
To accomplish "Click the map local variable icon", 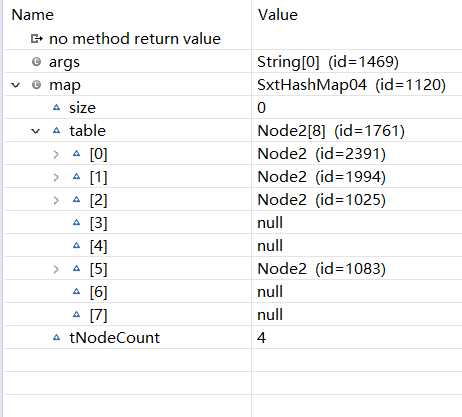I will tap(36, 85).
